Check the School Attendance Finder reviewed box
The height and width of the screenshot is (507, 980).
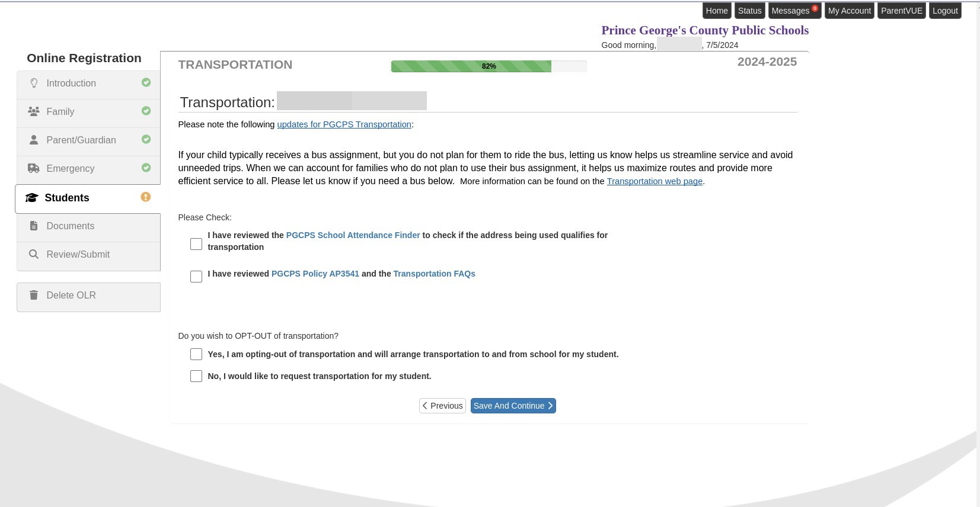196,244
